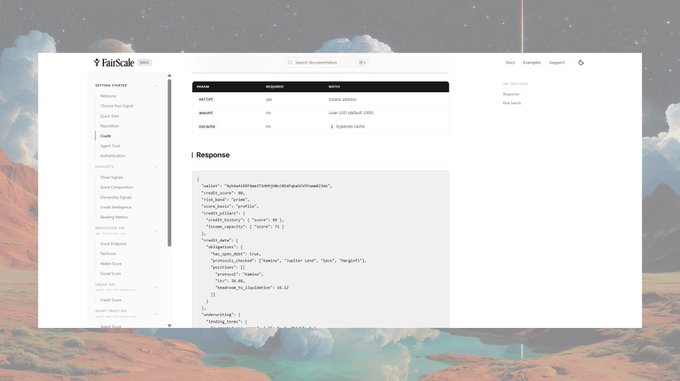
Task: Open the Examples top navigation link
Action: click(x=532, y=62)
